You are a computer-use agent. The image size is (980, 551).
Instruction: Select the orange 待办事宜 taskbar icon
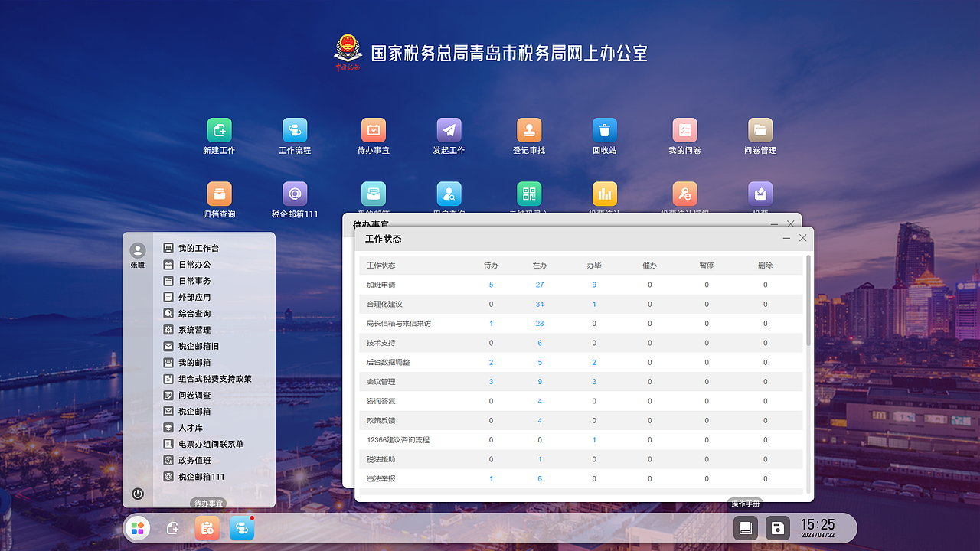[x=207, y=528]
